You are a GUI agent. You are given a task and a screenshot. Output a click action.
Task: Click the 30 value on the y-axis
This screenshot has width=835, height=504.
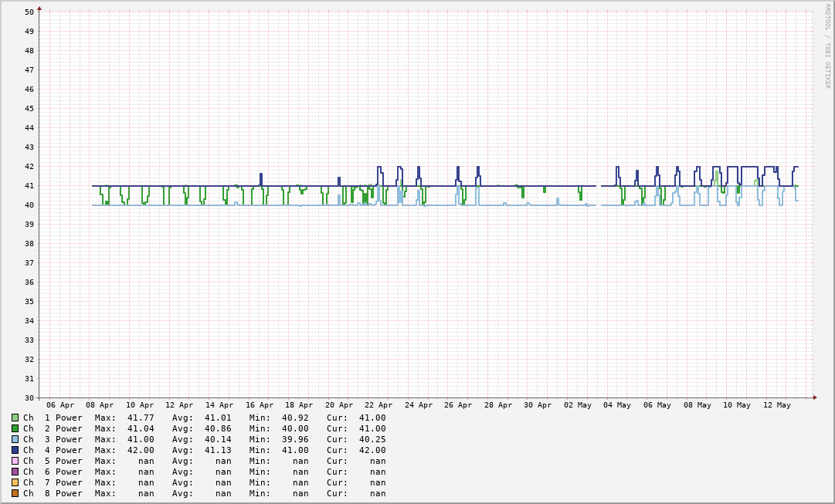(29, 398)
